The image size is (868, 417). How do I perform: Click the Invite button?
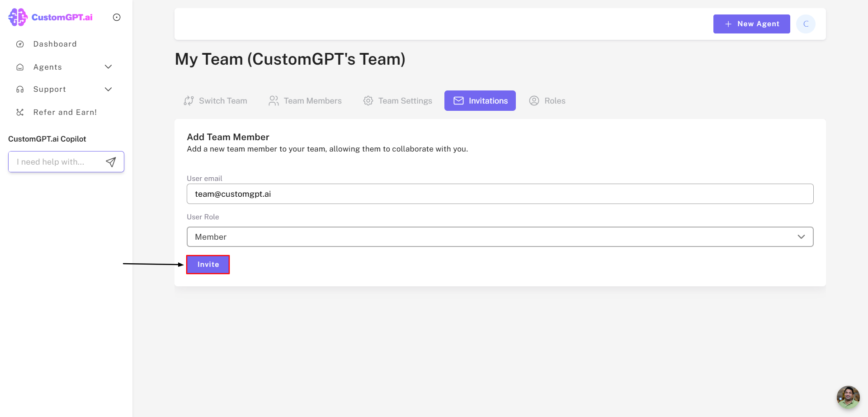(x=208, y=265)
